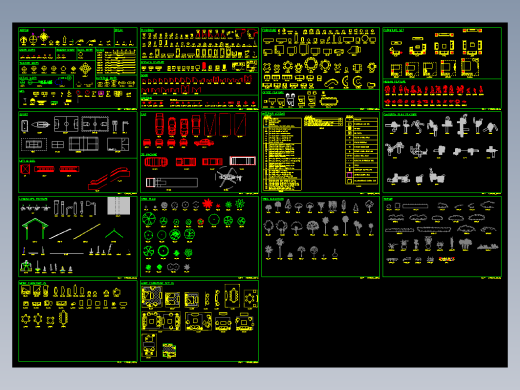Pick the solid-bordered soccer field block
Screen dimensions: 520x390
(x=66, y=124)
